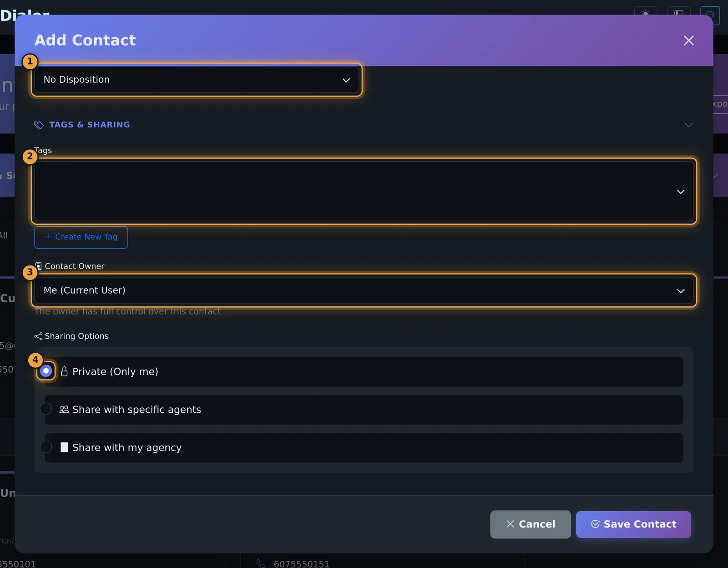The height and width of the screenshot is (568, 728).
Task: Collapse the Tags & Sharing section chevron
Action: [x=688, y=125]
